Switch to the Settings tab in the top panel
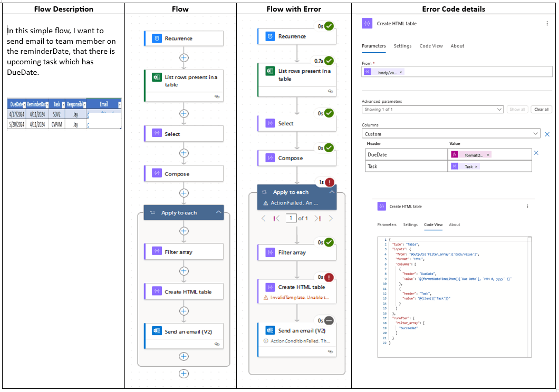This screenshot has height=392, width=559. pyautogui.click(x=402, y=46)
